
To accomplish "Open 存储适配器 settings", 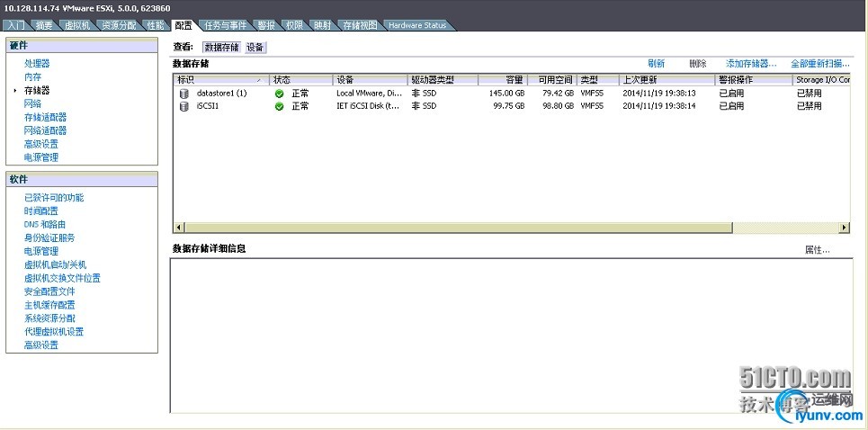I will 45,117.
